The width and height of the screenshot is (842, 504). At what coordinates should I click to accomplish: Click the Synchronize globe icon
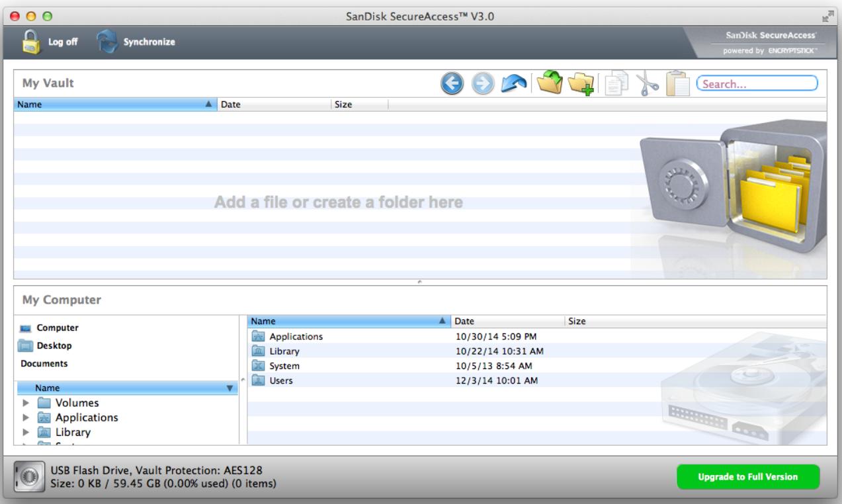107,42
